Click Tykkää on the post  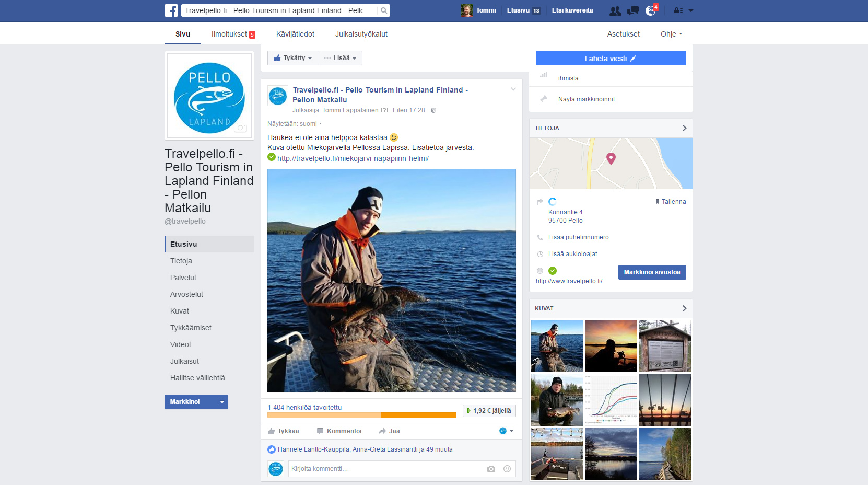tap(284, 431)
